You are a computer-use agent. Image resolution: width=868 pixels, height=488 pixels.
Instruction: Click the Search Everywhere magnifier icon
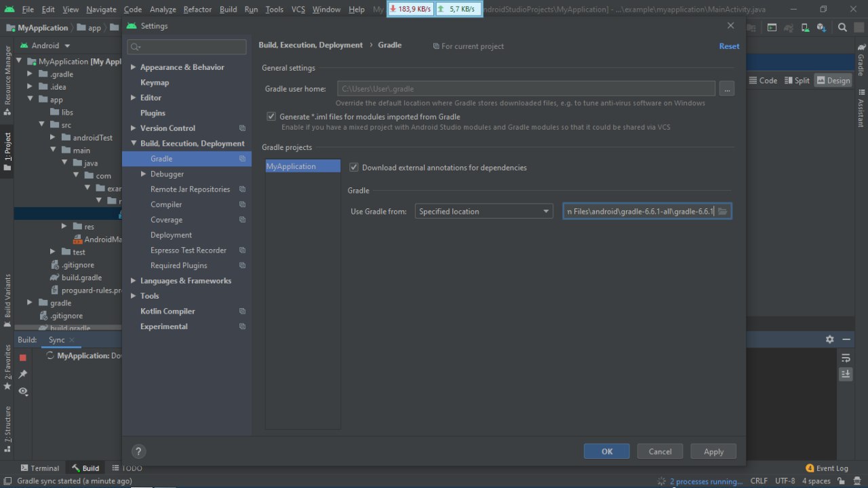coord(842,28)
